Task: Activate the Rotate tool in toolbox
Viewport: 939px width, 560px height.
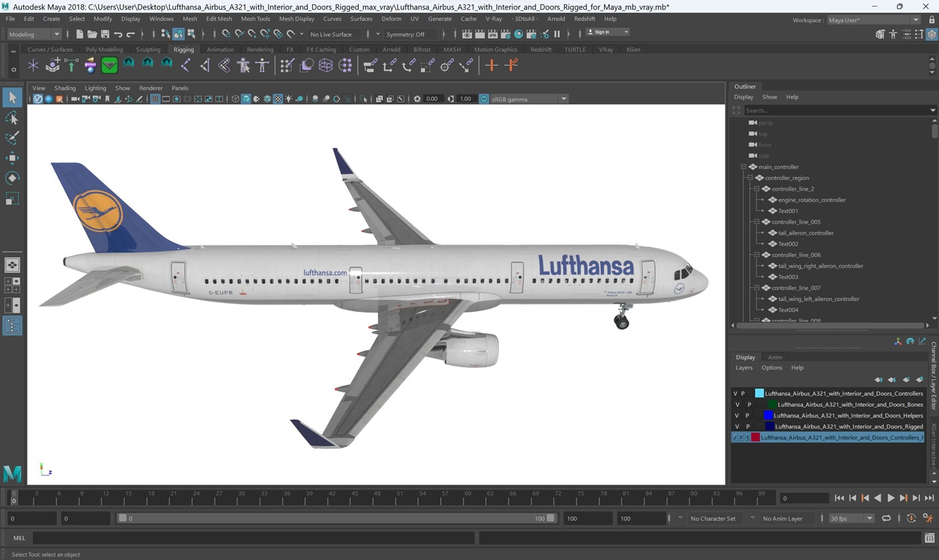Action: pyautogui.click(x=12, y=178)
